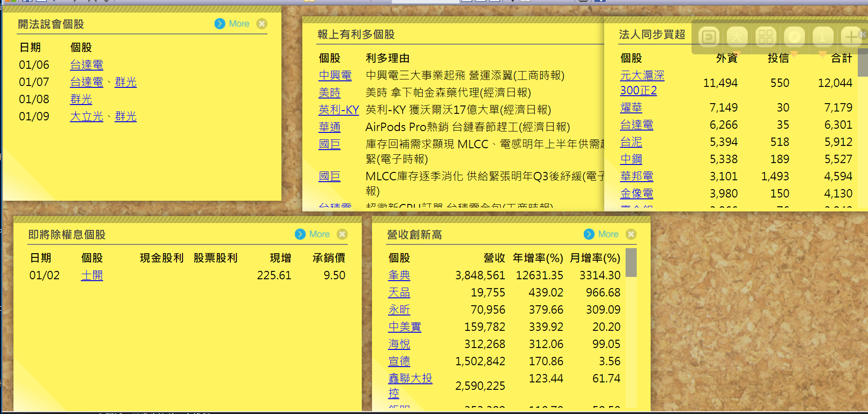
Task: Open the 大立光 stock link
Action: point(86,117)
